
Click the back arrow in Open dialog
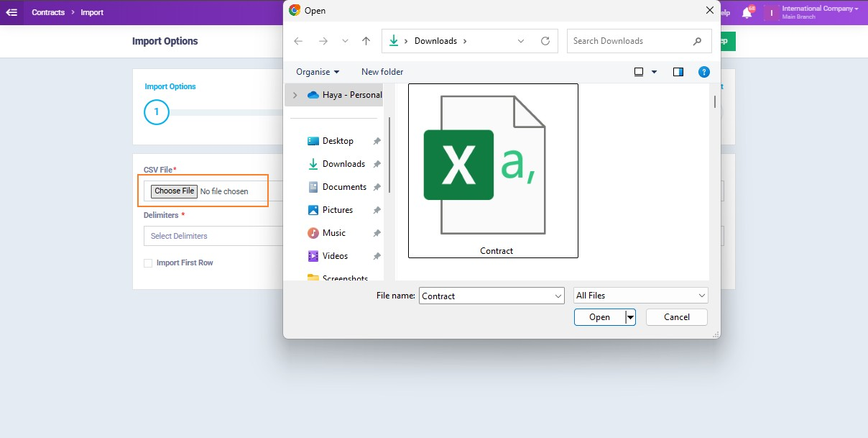[298, 41]
